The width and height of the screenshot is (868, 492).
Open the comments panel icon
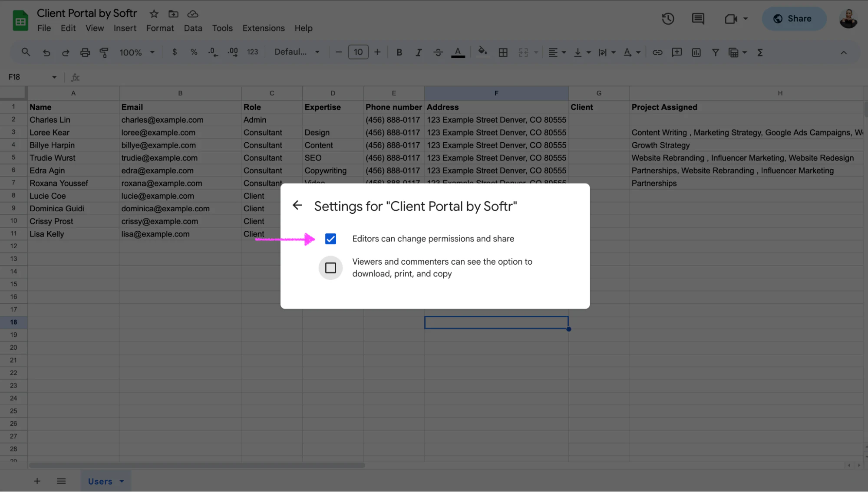coord(698,19)
